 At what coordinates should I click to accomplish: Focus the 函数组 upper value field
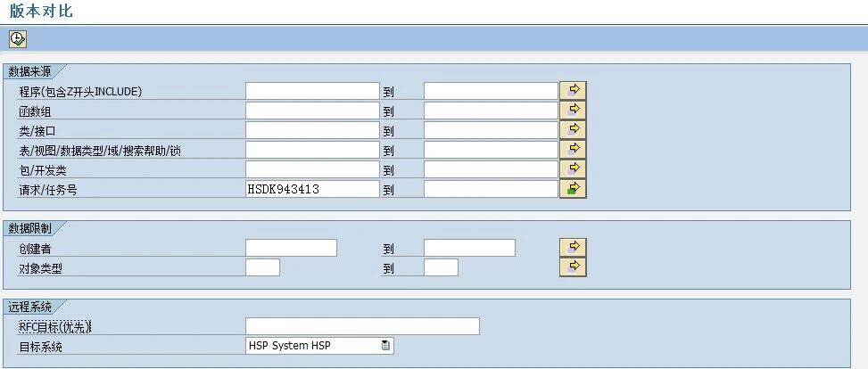491,111
